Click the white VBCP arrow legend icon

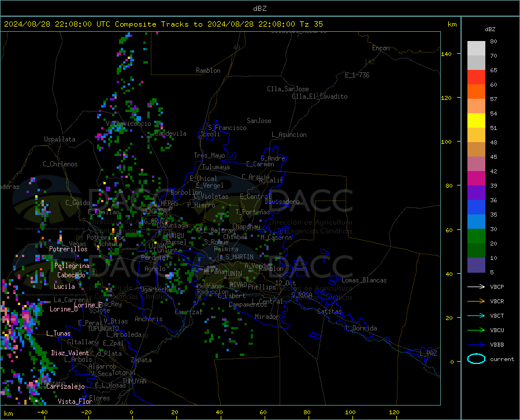(476, 287)
